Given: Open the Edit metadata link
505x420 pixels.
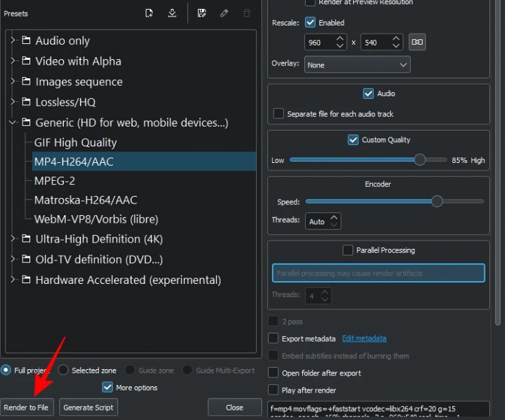Looking at the screenshot, I should 364,338.
